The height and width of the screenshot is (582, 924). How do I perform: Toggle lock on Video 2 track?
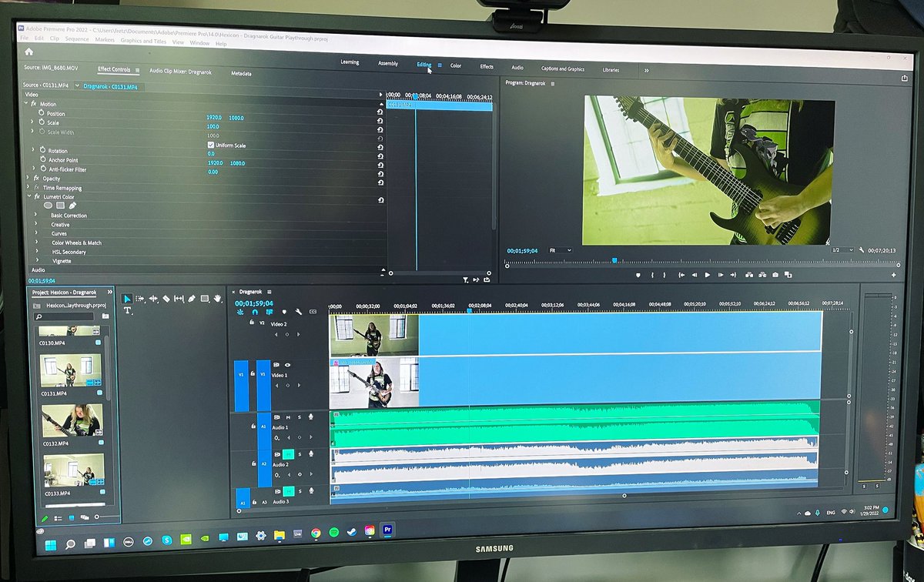pyautogui.click(x=251, y=323)
